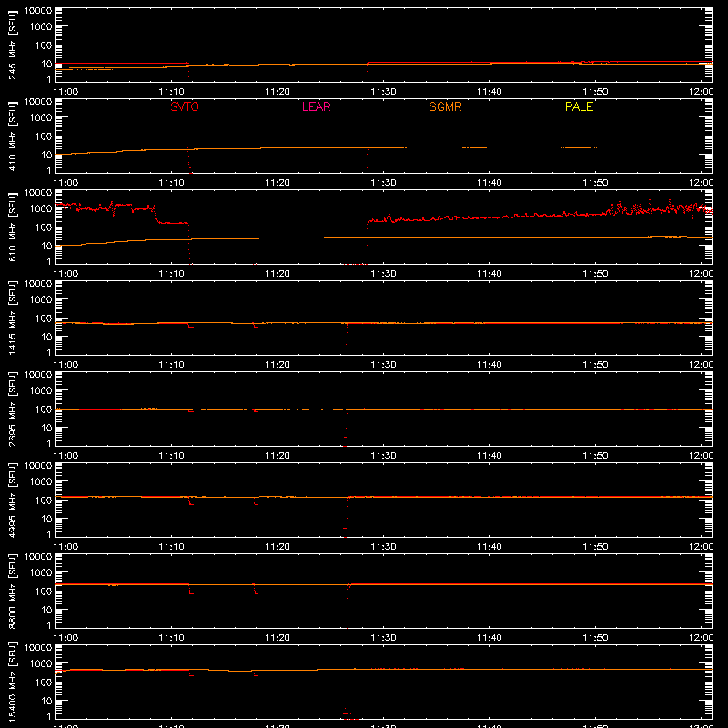Click 11:50 time label below 610 MHz plot
The image size is (728, 728).
pyautogui.click(x=595, y=274)
